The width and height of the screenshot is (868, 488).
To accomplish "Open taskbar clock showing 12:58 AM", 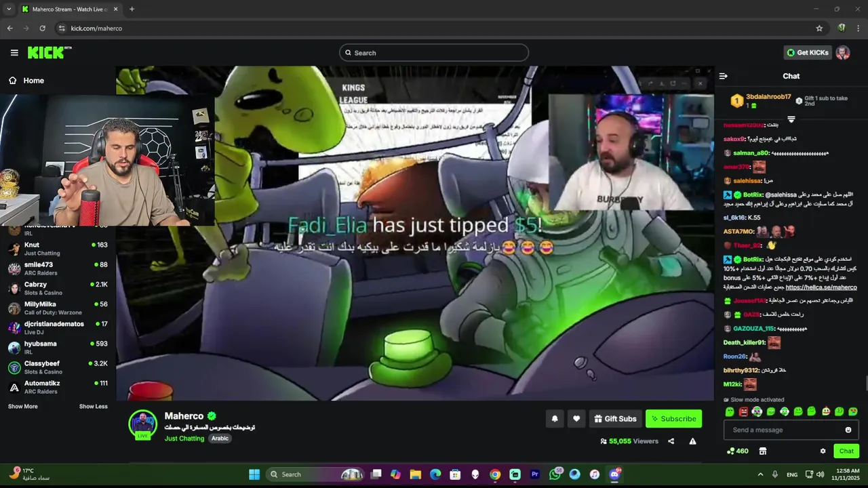I will pos(845,474).
